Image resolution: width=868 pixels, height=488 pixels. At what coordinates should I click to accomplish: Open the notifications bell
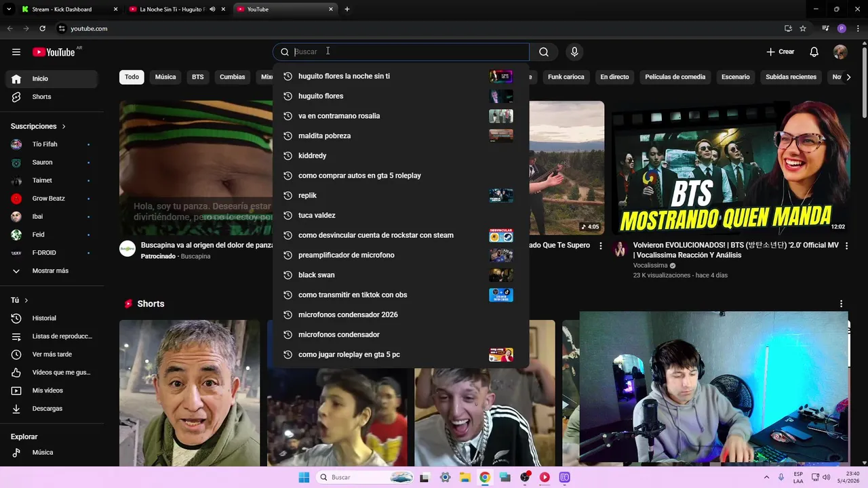tap(814, 52)
